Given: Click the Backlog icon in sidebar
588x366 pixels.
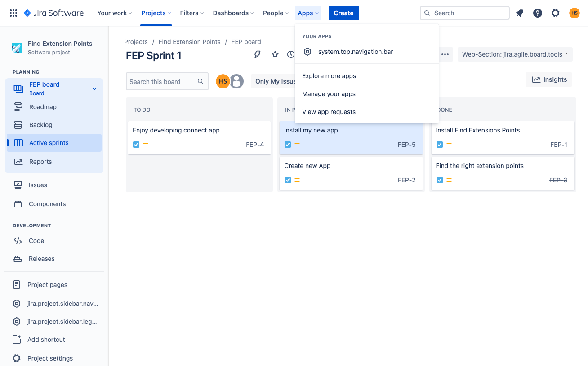Looking at the screenshot, I should point(18,125).
